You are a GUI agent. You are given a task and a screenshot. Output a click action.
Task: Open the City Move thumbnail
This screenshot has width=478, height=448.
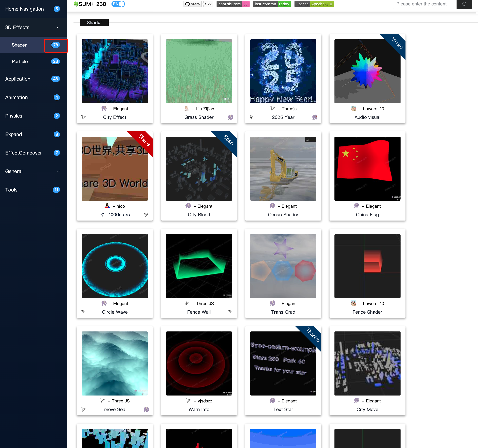coord(367,363)
